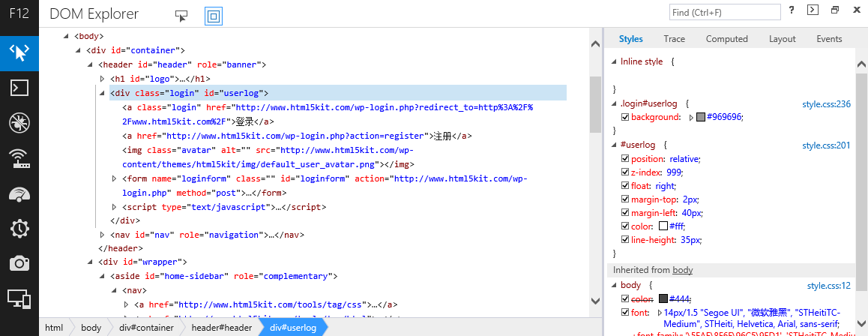This screenshot has height=336, width=868.
Task: Click the F12 label button
Action: click(x=19, y=13)
